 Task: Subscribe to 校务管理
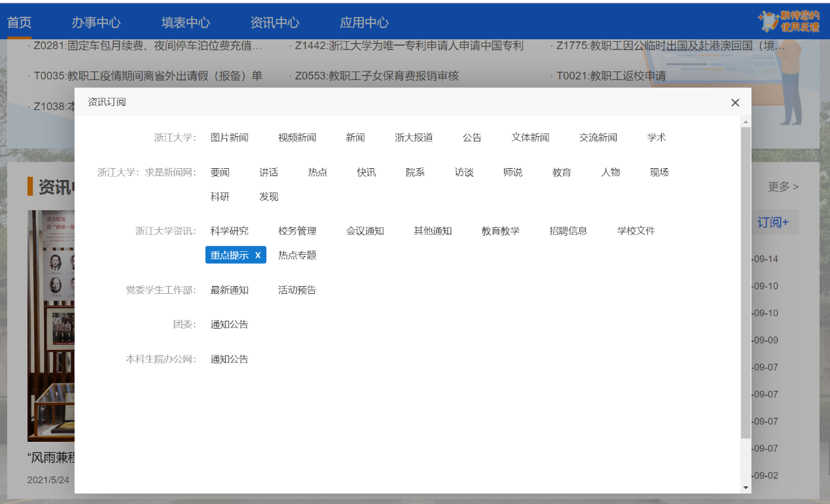pos(297,231)
